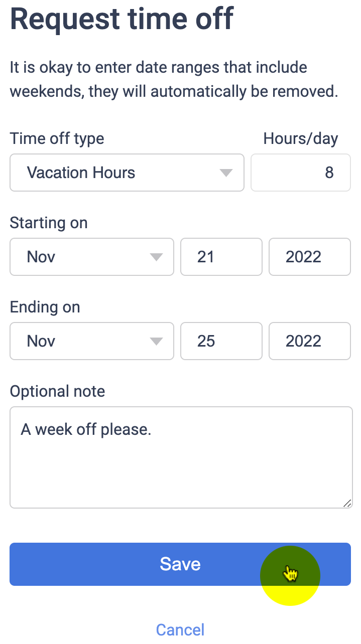Click the Hours/day label above the field
Screen dimensions: 361x644
click(x=300, y=138)
